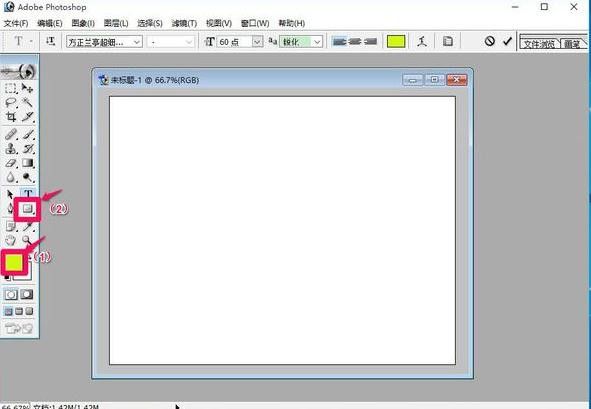This screenshot has height=409, width=591.
Task: Open the 图像(I) menu
Action: (83, 23)
